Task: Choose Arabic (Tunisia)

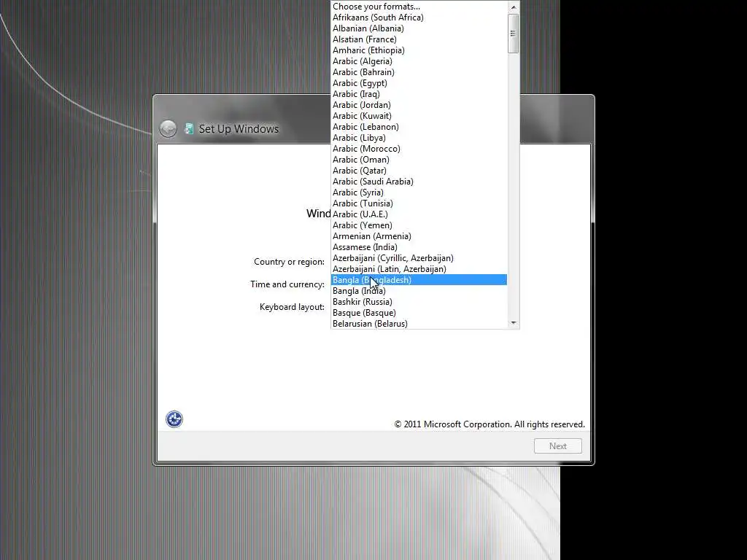Action: (419, 203)
